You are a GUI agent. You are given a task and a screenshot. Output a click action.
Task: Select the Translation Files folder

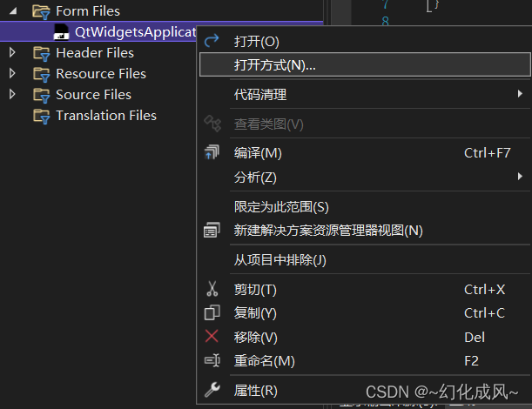click(105, 116)
